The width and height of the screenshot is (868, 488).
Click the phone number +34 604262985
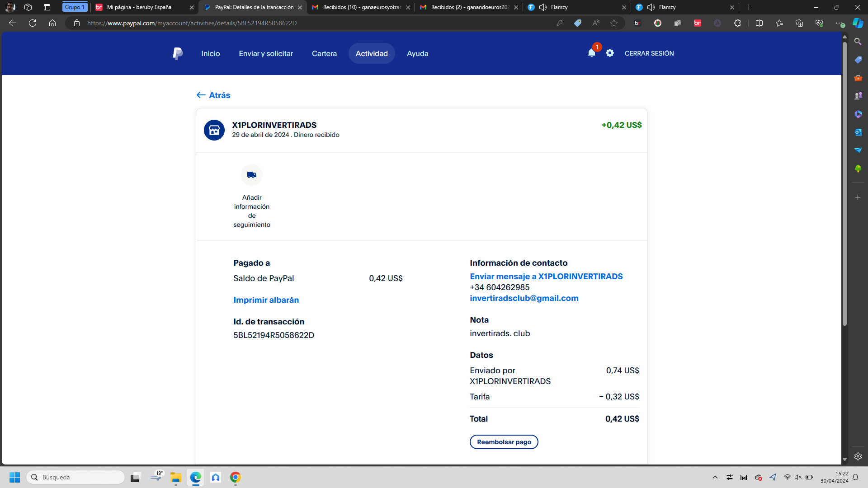click(500, 287)
